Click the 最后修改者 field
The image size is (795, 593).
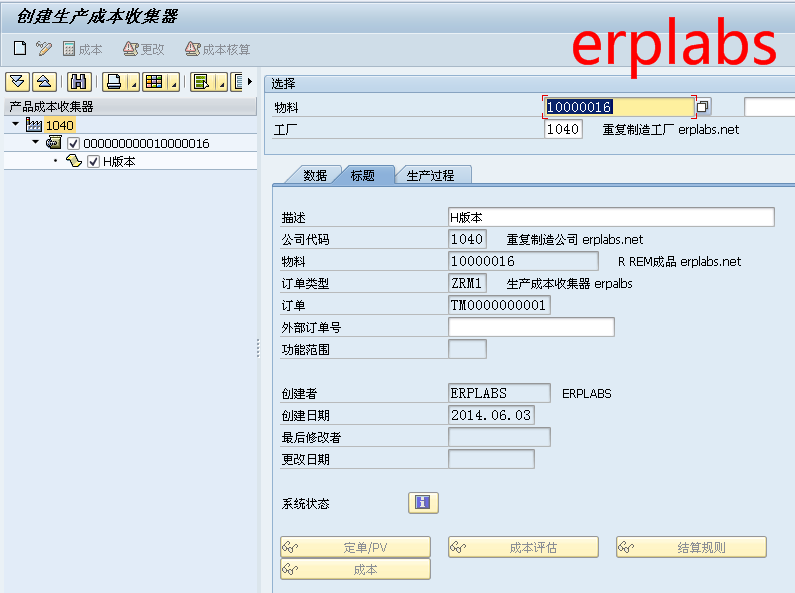(x=499, y=437)
